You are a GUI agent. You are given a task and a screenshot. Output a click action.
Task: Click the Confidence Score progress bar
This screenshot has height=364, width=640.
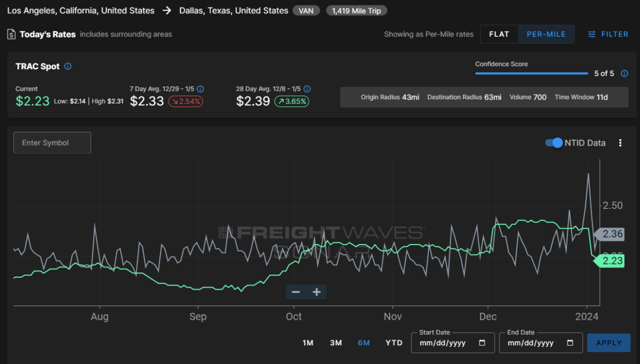click(531, 74)
